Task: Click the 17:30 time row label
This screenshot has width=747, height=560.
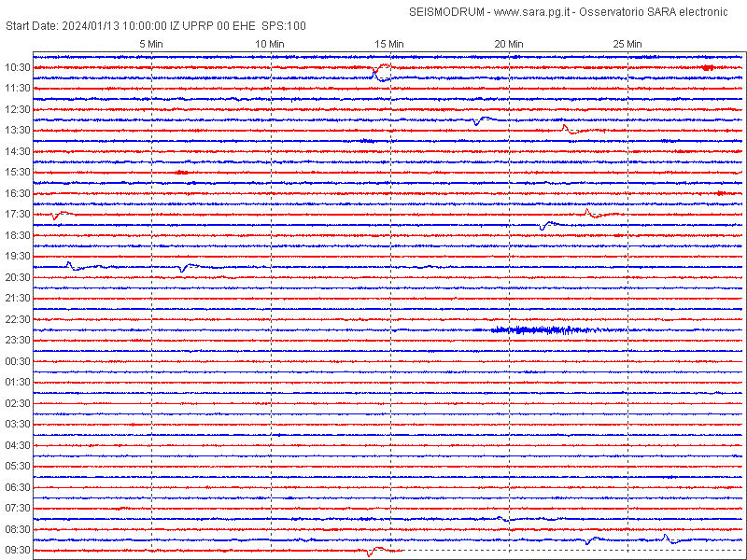Action: [18, 215]
